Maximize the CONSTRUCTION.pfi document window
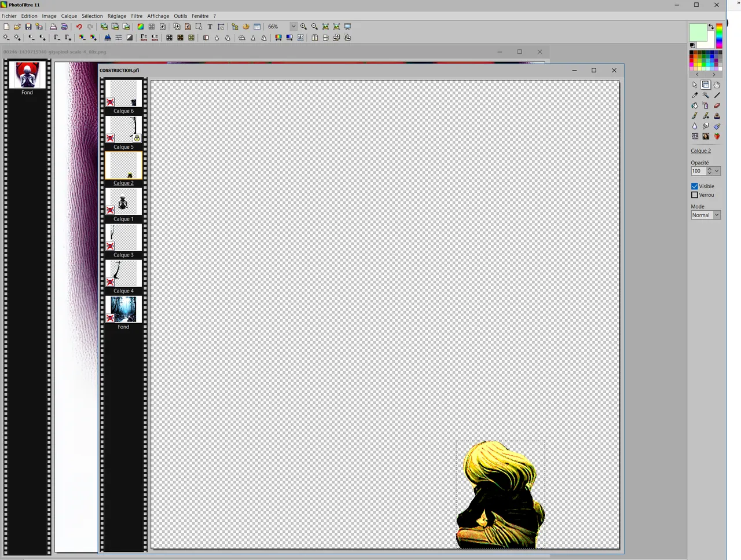The image size is (741, 560). pyautogui.click(x=593, y=70)
